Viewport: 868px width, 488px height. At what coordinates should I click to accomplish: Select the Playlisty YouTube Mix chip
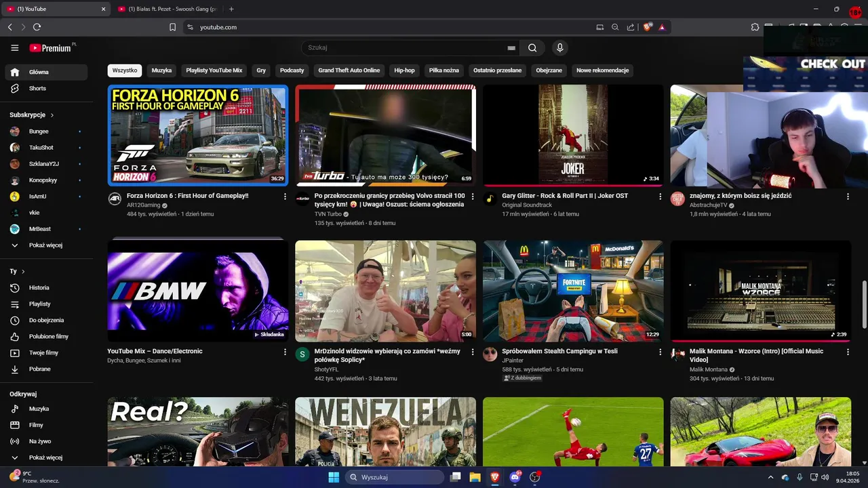click(x=214, y=70)
